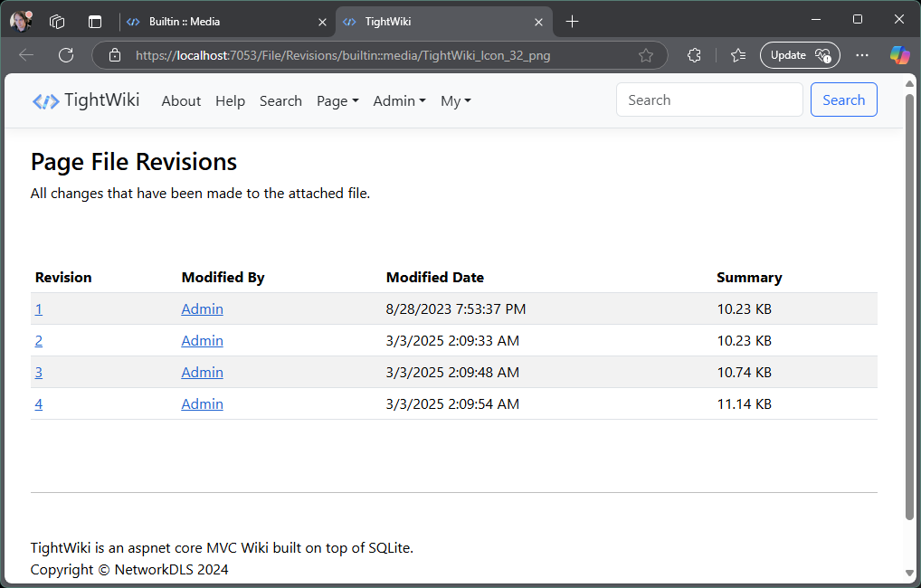Click the browser back arrow
This screenshot has width=921, height=588.
pos(26,55)
